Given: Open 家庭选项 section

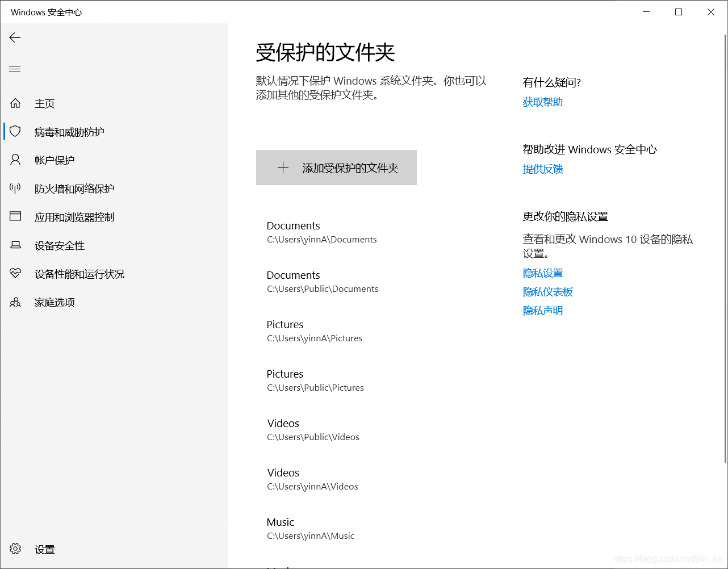Looking at the screenshot, I should (x=114, y=302).
